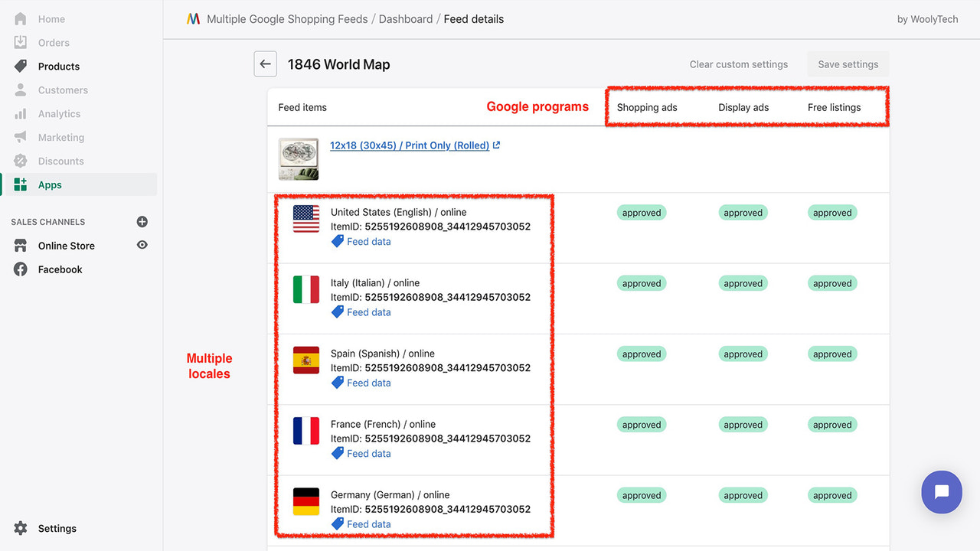Open the Free listings tab

pyautogui.click(x=834, y=107)
